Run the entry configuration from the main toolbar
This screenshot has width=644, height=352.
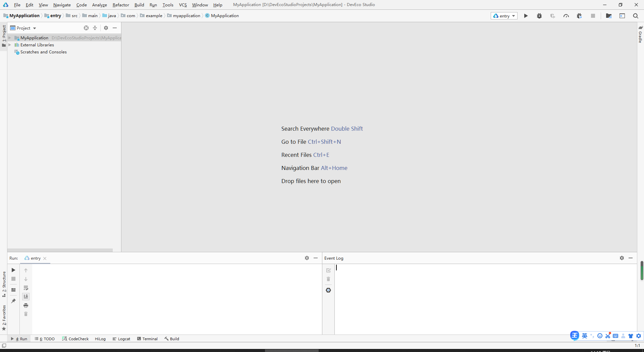(x=526, y=16)
